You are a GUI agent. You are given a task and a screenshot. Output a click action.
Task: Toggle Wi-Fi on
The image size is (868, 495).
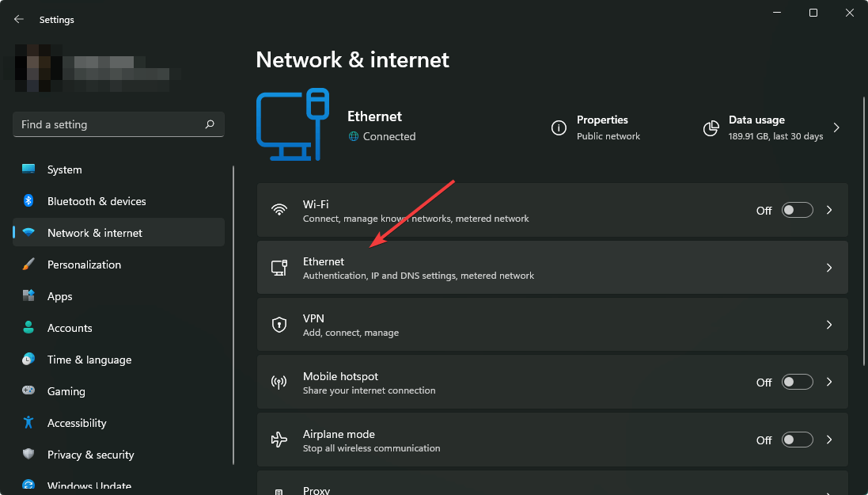pyautogui.click(x=797, y=210)
